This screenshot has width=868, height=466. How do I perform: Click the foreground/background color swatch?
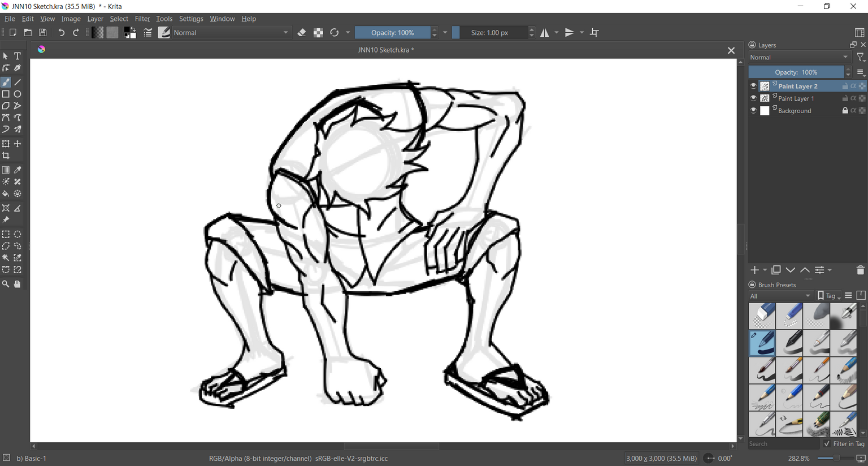[130, 33]
